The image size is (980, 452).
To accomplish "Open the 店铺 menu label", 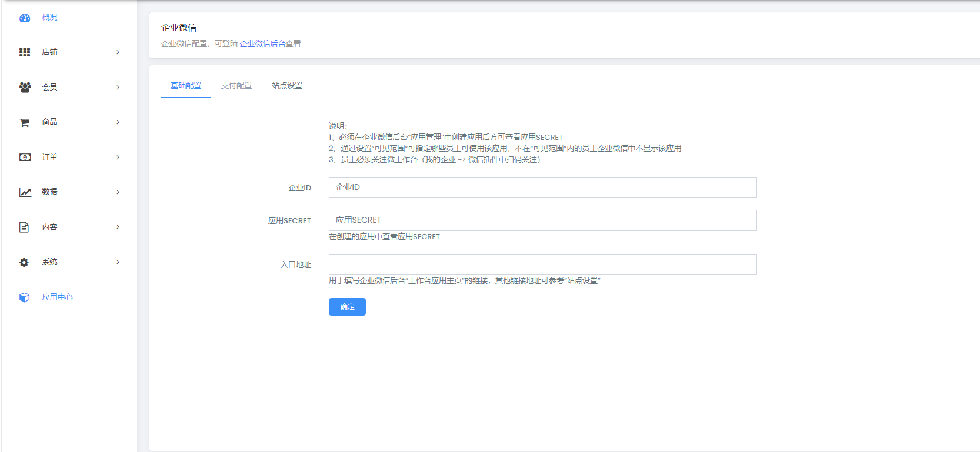I will click(49, 52).
